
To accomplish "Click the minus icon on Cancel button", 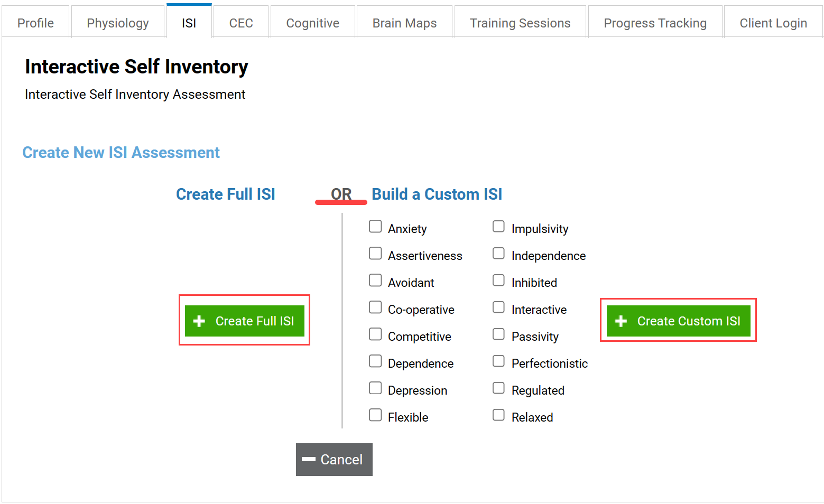I will (309, 460).
